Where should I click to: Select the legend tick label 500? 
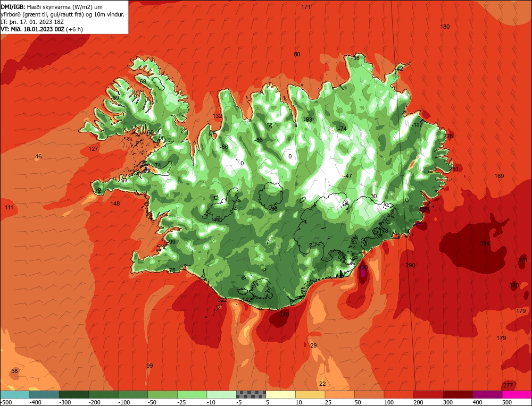point(507,402)
